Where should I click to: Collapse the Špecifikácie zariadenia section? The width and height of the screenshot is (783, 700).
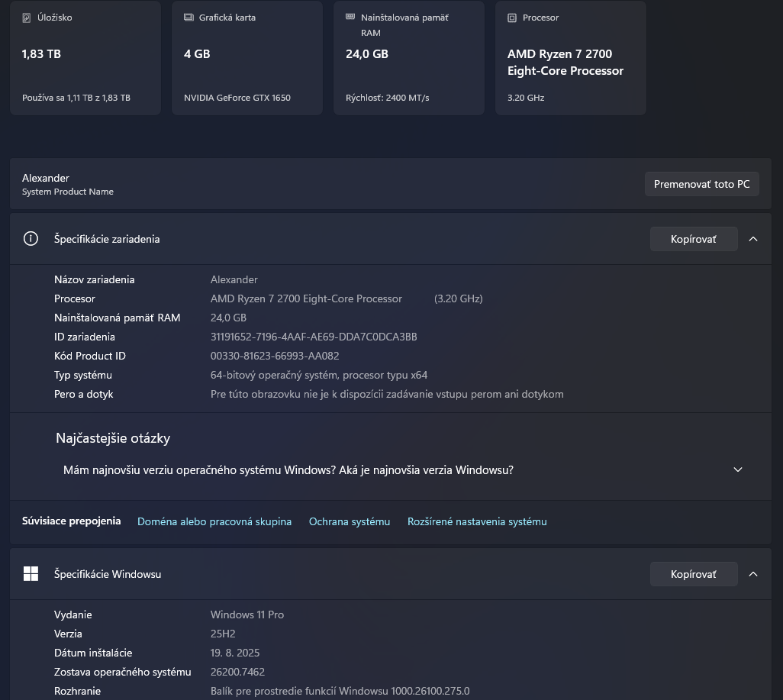[x=753, y=238]
